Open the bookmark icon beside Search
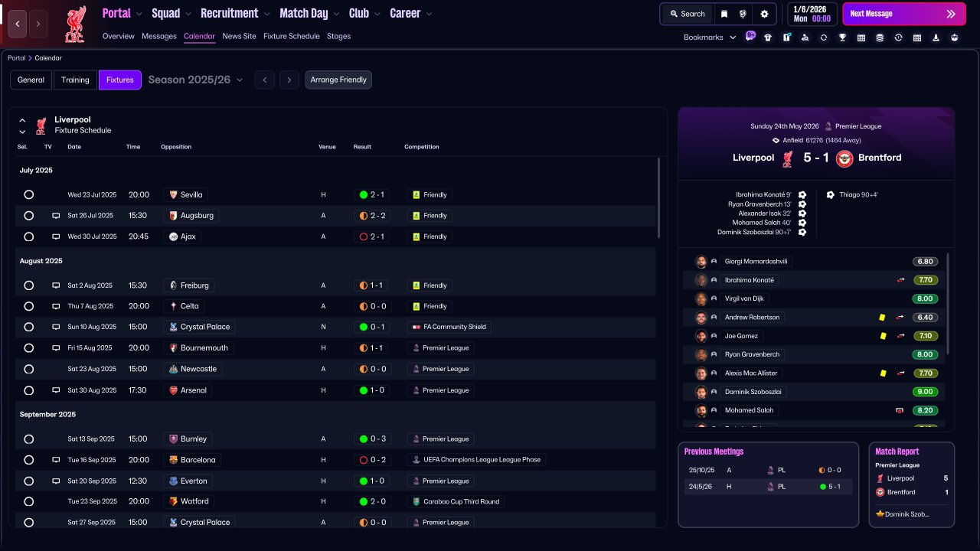Screen dimensions: 980x551 pos(724,14)
